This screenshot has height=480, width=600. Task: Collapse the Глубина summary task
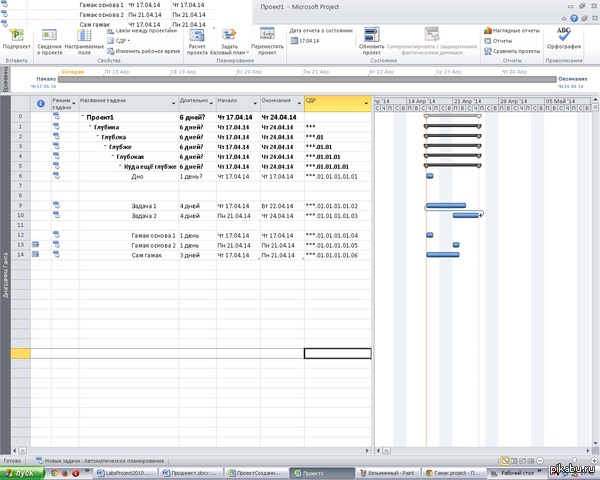pyautogui.click(x=89, y=127)
